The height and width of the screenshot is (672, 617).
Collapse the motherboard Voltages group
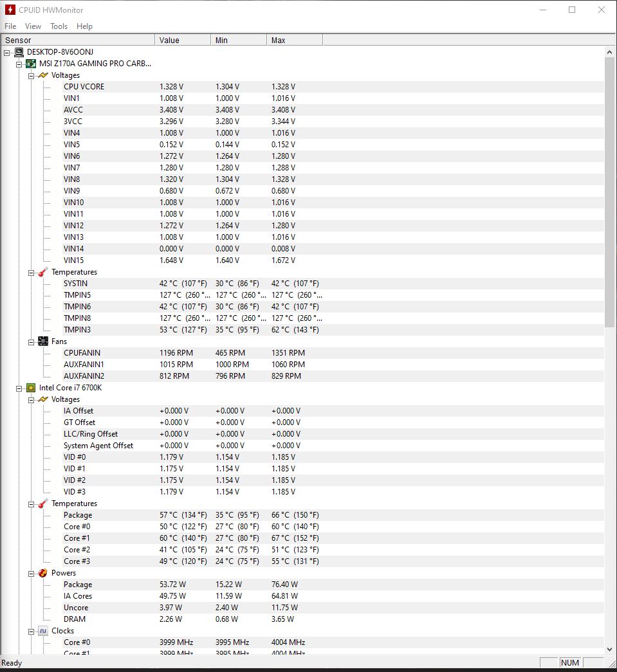click(x=31, y=76)
